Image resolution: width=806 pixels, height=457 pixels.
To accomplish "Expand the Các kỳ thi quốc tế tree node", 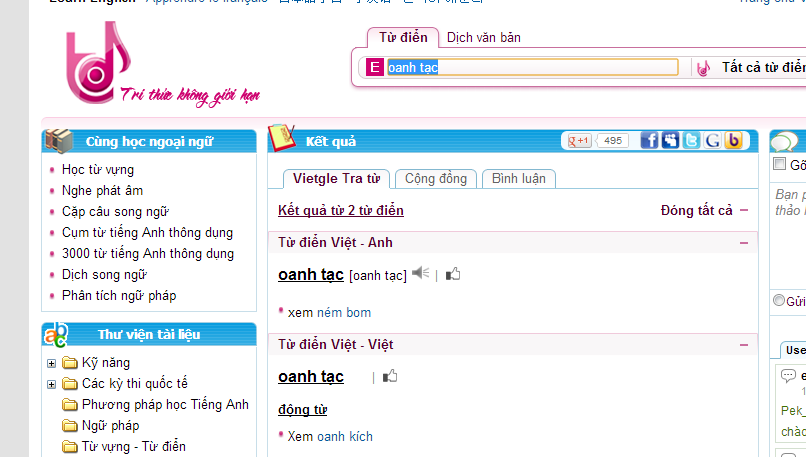I will click(51, 384).
